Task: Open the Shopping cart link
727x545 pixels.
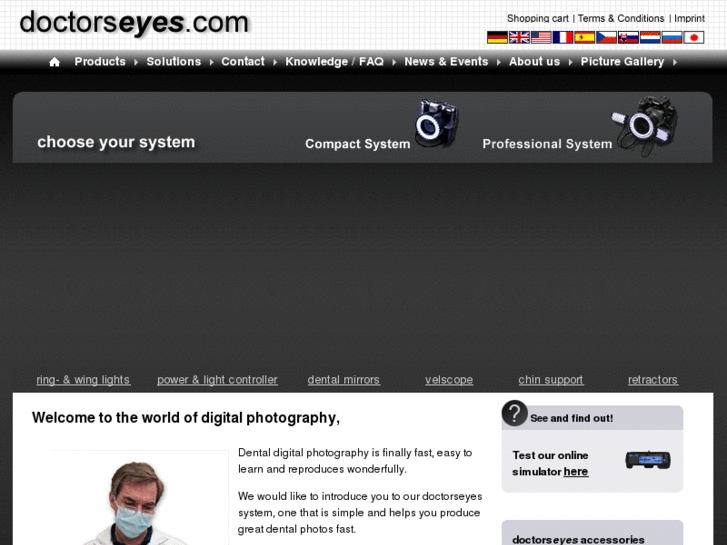Action: click(x=537, y=19)
